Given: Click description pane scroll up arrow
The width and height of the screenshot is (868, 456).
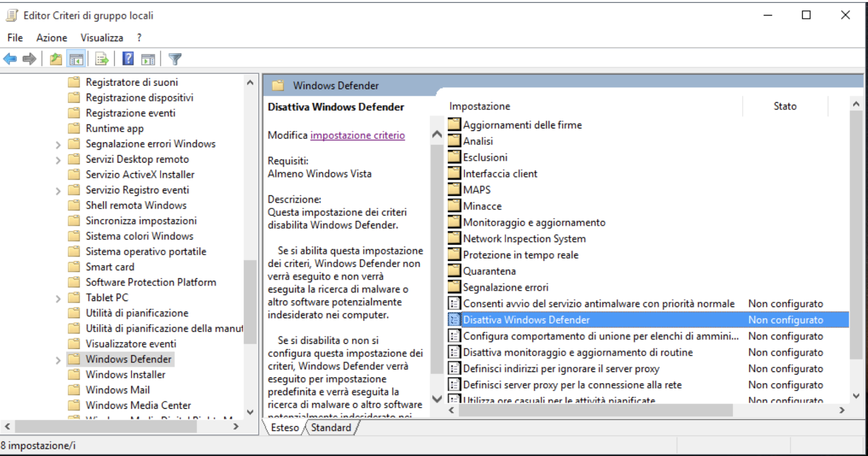Looking at the screenshot, I should click(437, 134).
